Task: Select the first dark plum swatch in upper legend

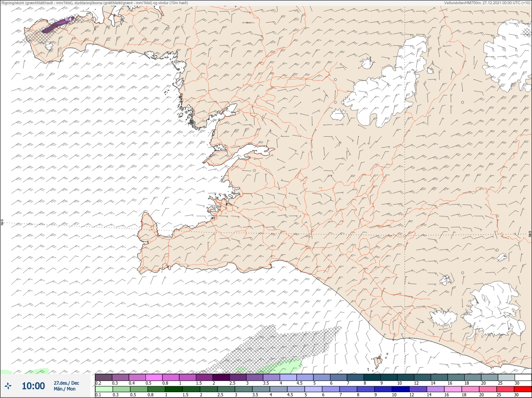Action: pos(103,377)
